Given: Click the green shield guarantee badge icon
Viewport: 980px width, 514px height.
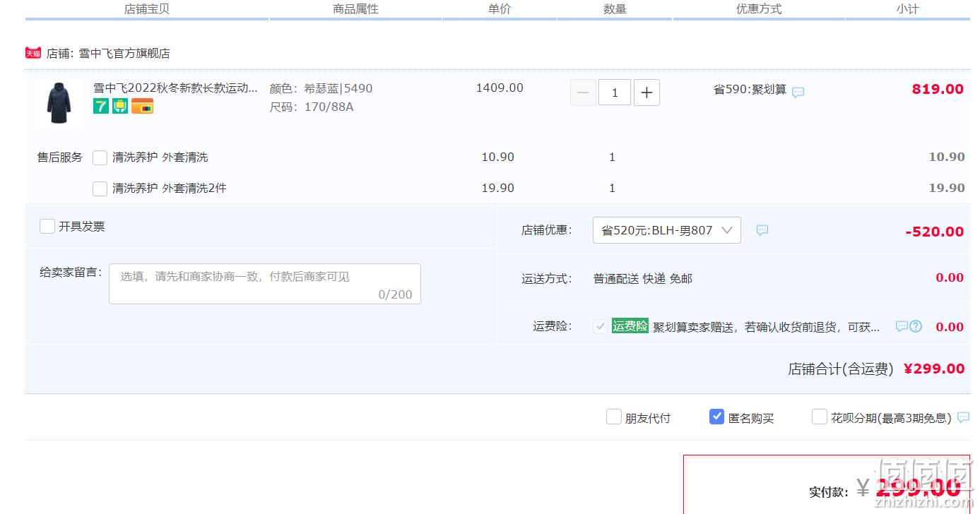Looking at the screenshot, I should click(120, 107).
